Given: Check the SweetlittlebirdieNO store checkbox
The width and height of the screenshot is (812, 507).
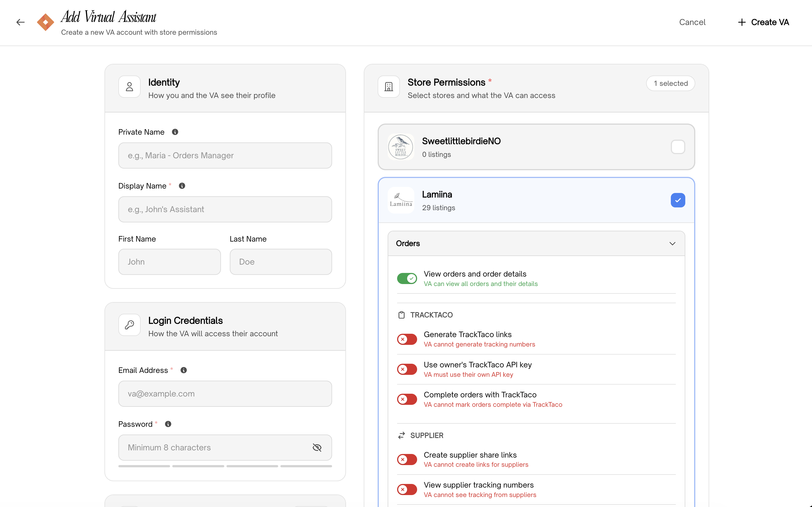Looking at the screenshot, I should 678,147.
